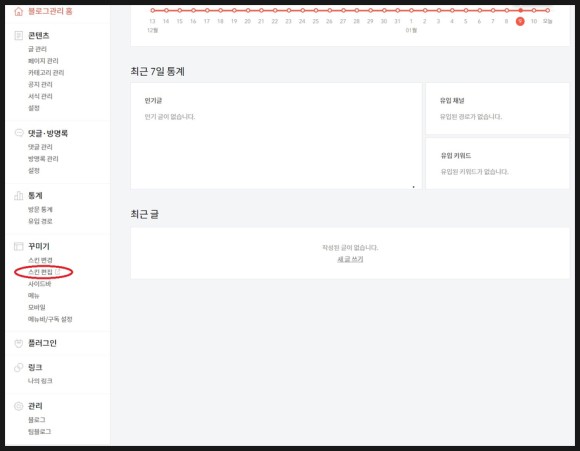Open 메뉴 under 꾸미기
The width and height of the screenshot is (580, 451).
point(34,296)
